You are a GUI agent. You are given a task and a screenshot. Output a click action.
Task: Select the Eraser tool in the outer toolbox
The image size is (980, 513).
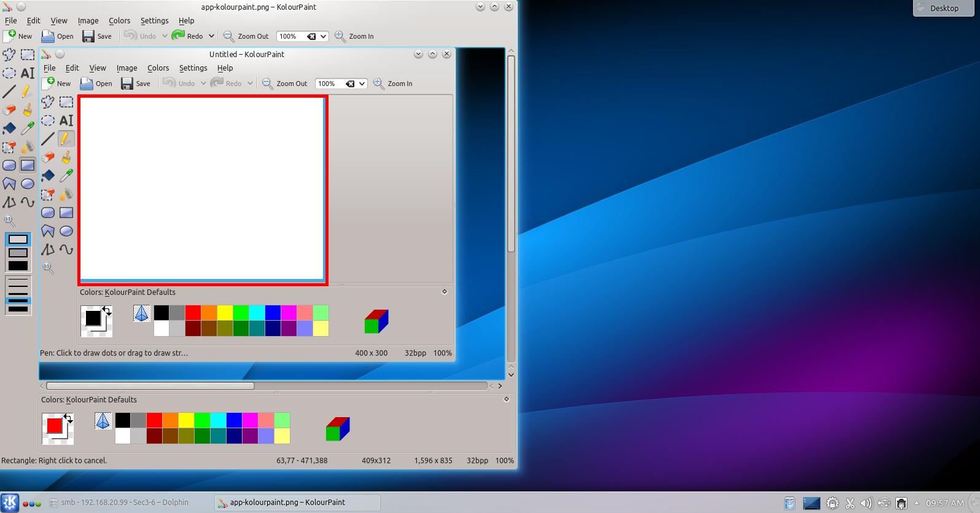tap(9, 110)
